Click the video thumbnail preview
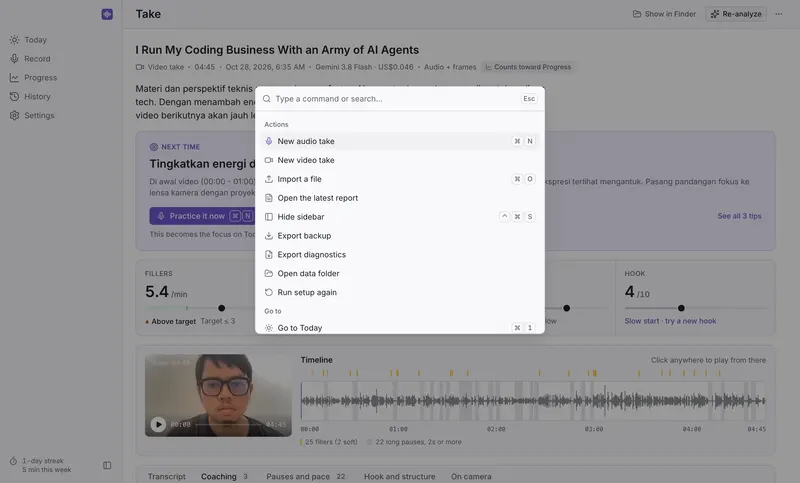The height and width of the screenshot is (483, 800). tap(218, 395)
